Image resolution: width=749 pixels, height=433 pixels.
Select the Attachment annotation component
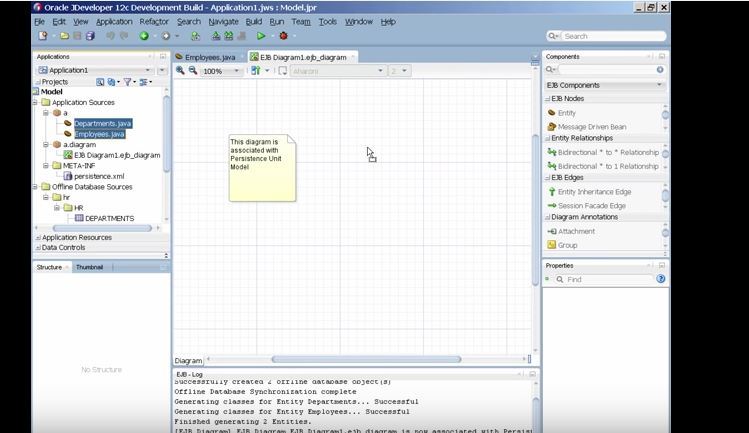[576, 231]
